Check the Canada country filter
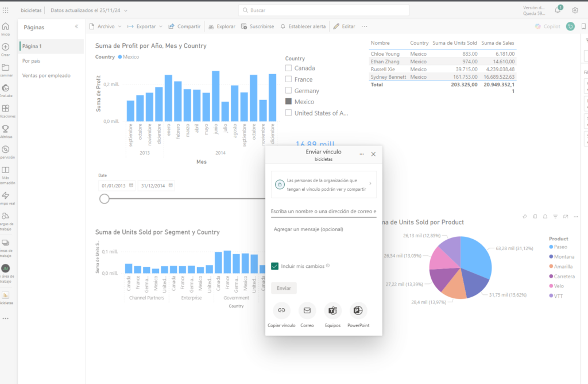 (x=289, y=68)
